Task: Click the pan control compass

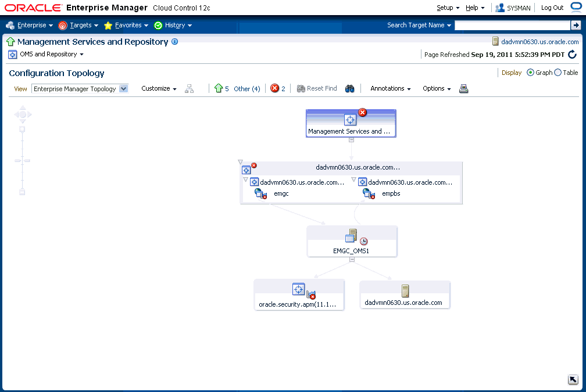Action: point(23,114)
